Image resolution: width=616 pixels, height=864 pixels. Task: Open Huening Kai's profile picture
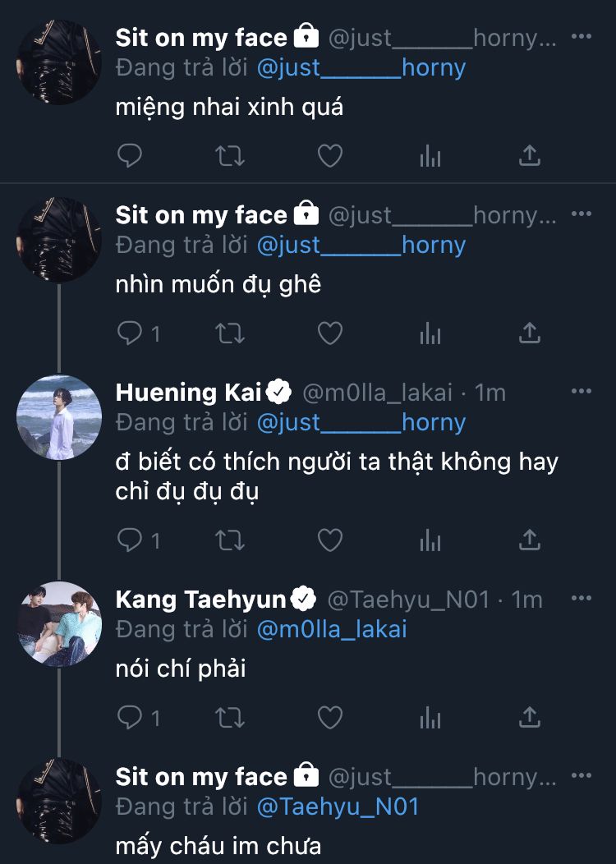pos(59,417)
